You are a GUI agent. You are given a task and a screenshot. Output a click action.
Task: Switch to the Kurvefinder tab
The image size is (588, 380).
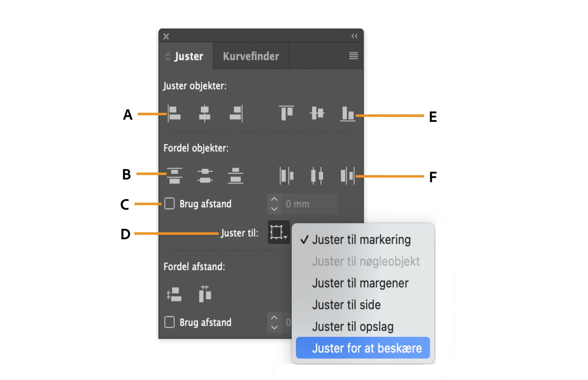pos(251,56)
